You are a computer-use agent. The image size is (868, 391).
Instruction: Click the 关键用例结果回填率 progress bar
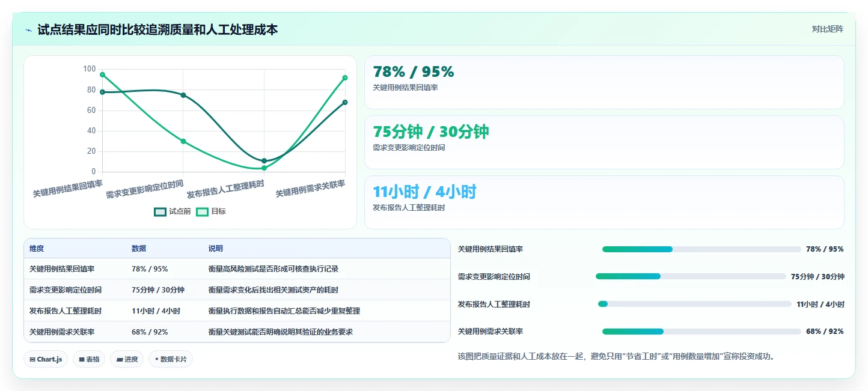[x=701, y=249]
